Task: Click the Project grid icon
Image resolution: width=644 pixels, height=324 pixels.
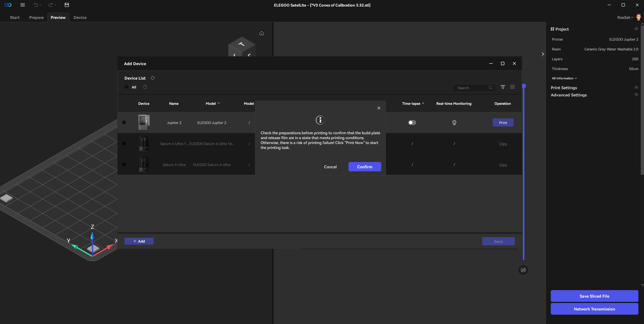Action: pos(552,29)
